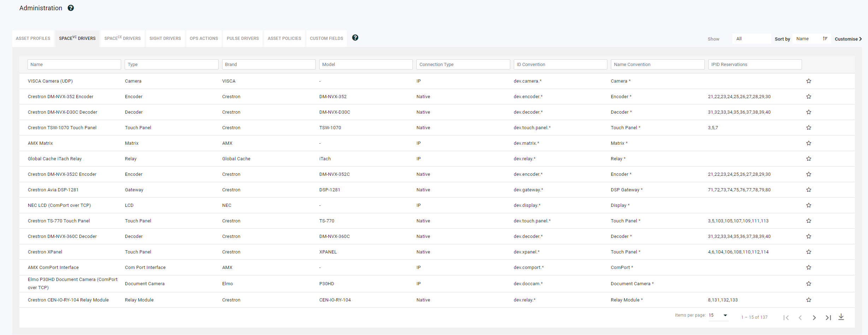Star the VISCA Camera (UDP) driver
868x335 pixels.
tap(809, 81)
